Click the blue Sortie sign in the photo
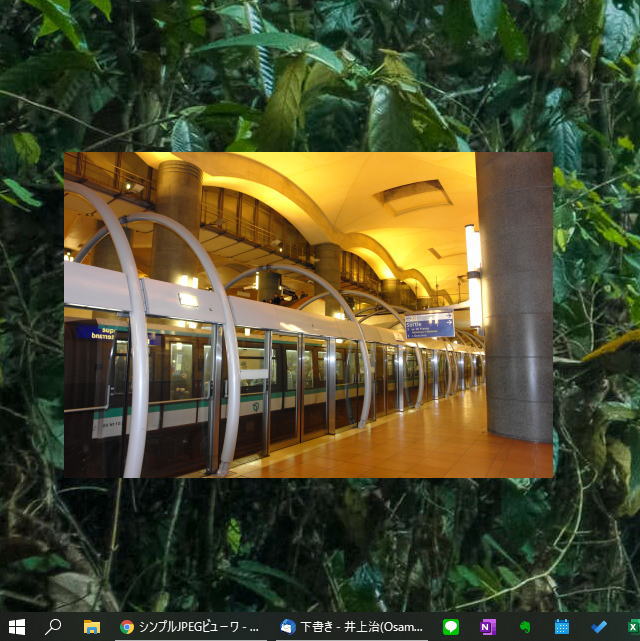Screen dimensions: 640x641 click(x=429, y=324)
